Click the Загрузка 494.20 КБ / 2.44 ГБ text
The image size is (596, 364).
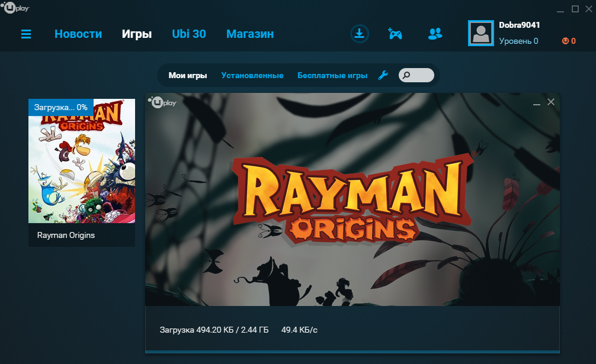tap(214, 330)
